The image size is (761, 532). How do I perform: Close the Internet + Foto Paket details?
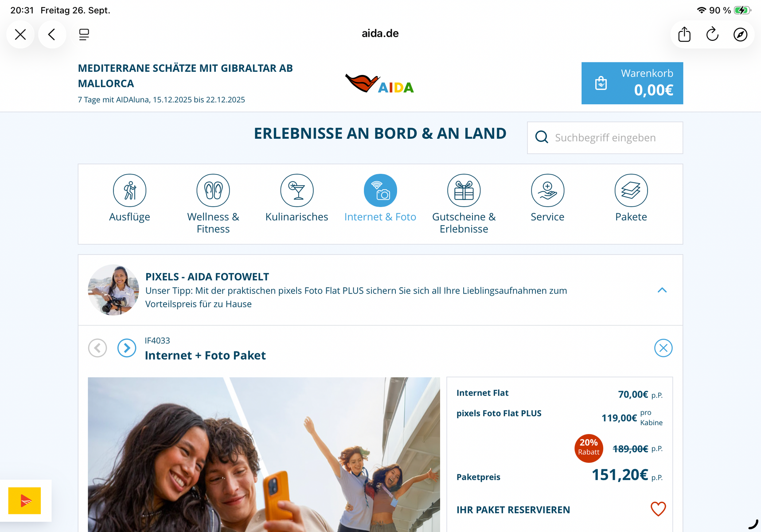click(x=663, y=348)
